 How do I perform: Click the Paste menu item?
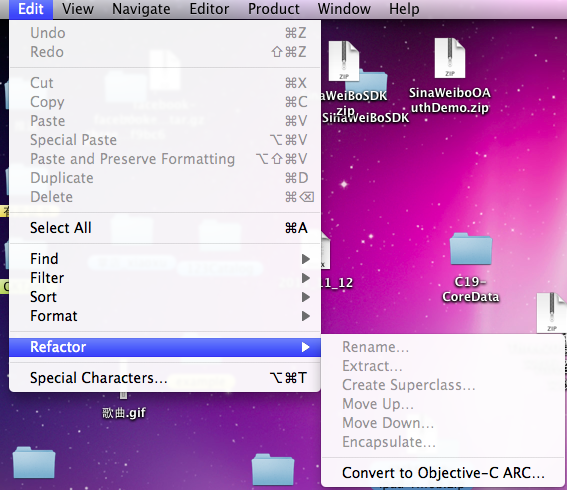165,121
